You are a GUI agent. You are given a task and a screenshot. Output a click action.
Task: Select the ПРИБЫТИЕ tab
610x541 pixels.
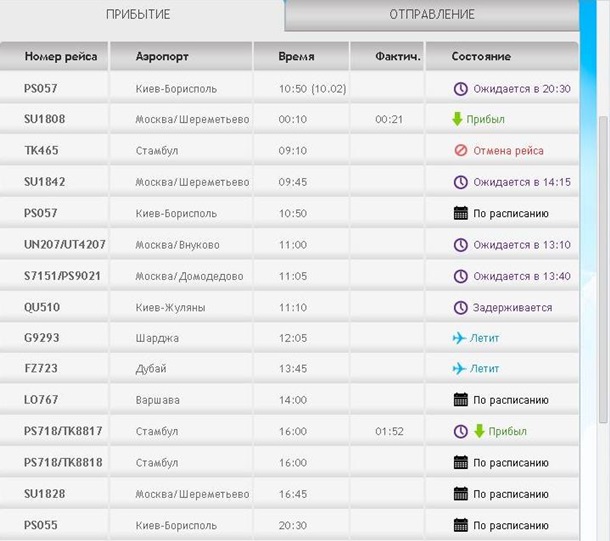click(x=138, y=15)
